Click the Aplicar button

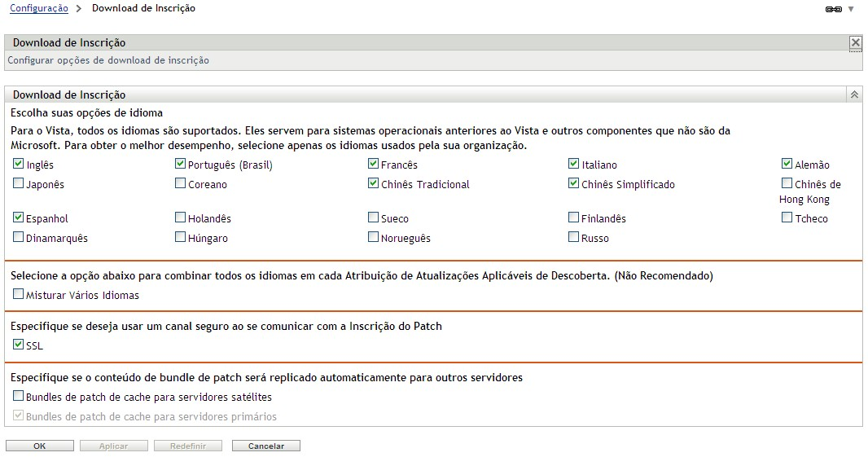113,446
